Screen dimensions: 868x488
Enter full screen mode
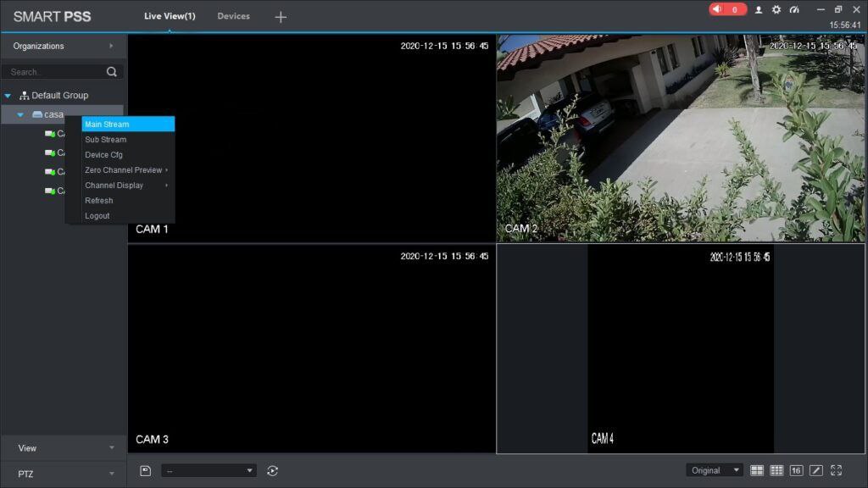[x=837, y=470]
